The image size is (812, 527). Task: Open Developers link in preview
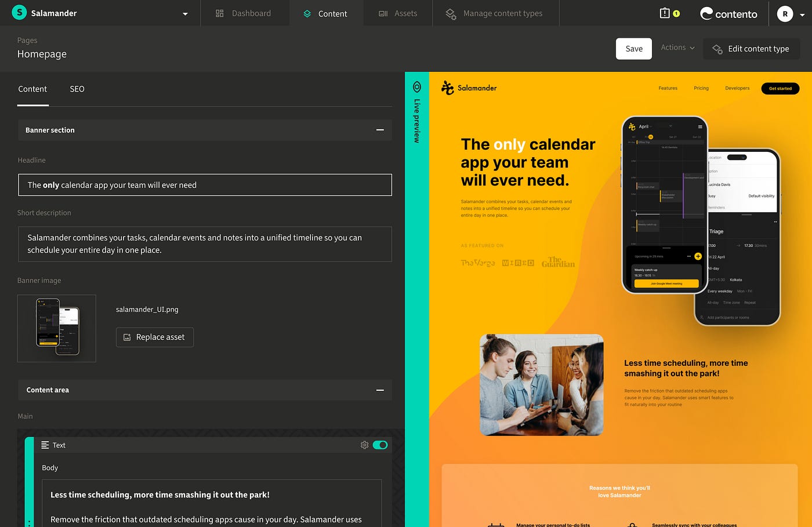click(x=737, y=88)
